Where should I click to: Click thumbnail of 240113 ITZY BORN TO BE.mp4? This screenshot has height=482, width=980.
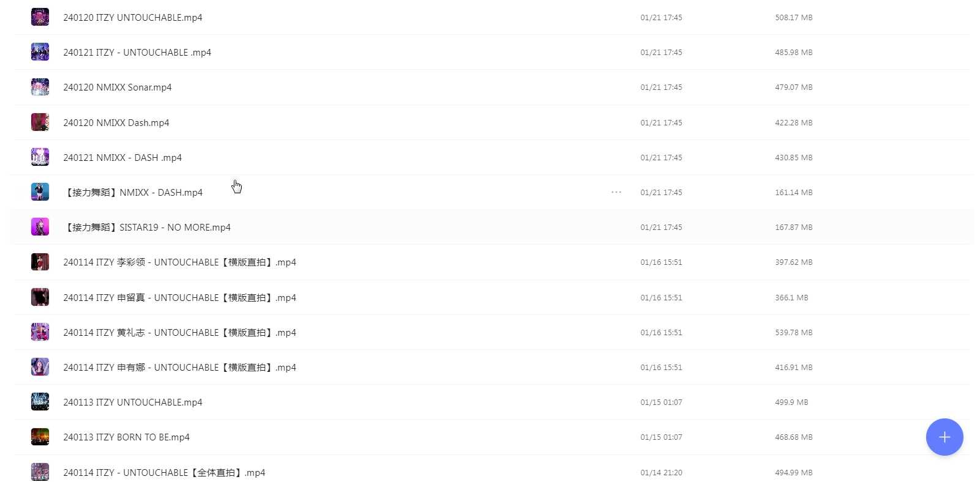point(40,437)
